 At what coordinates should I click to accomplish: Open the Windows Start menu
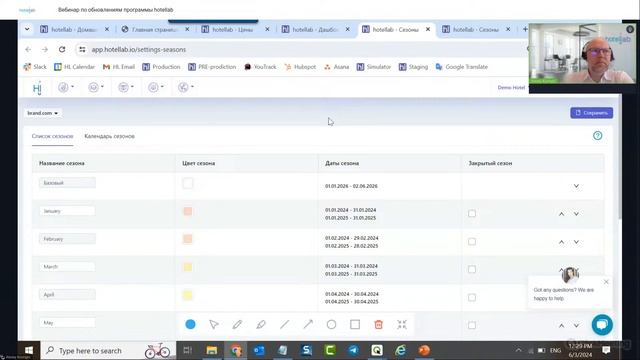pyautogui.click(x=29, y=350)
